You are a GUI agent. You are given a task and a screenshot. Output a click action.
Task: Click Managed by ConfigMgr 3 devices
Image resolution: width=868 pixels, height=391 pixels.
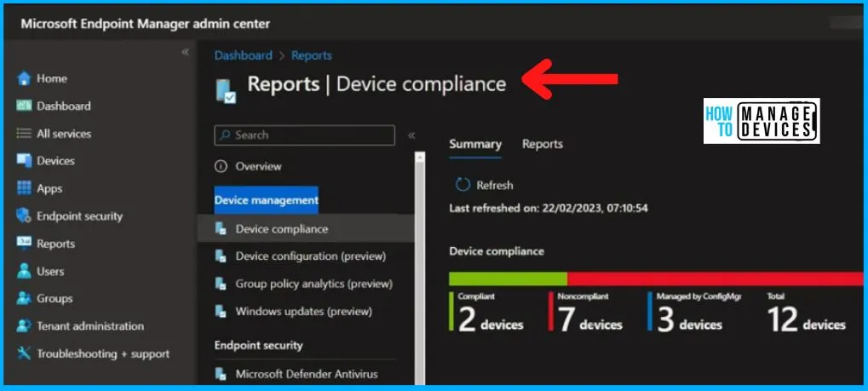coord(694,313)
